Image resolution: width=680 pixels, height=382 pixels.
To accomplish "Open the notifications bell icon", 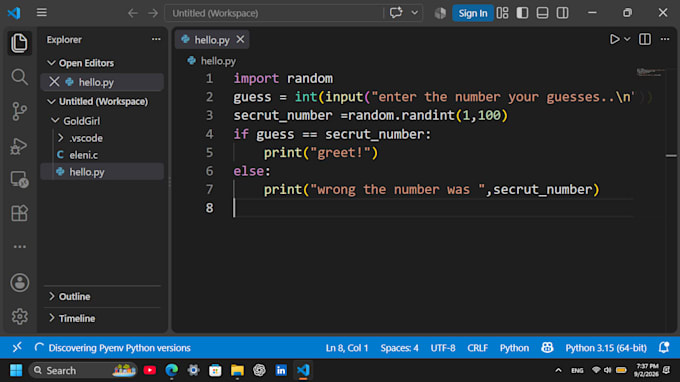I will pos(664,348).
